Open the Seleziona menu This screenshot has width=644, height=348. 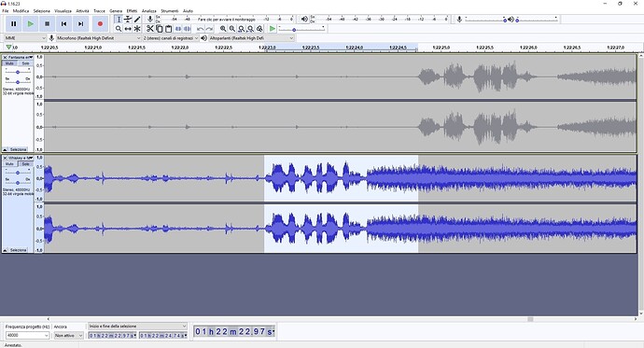(41, 10)
